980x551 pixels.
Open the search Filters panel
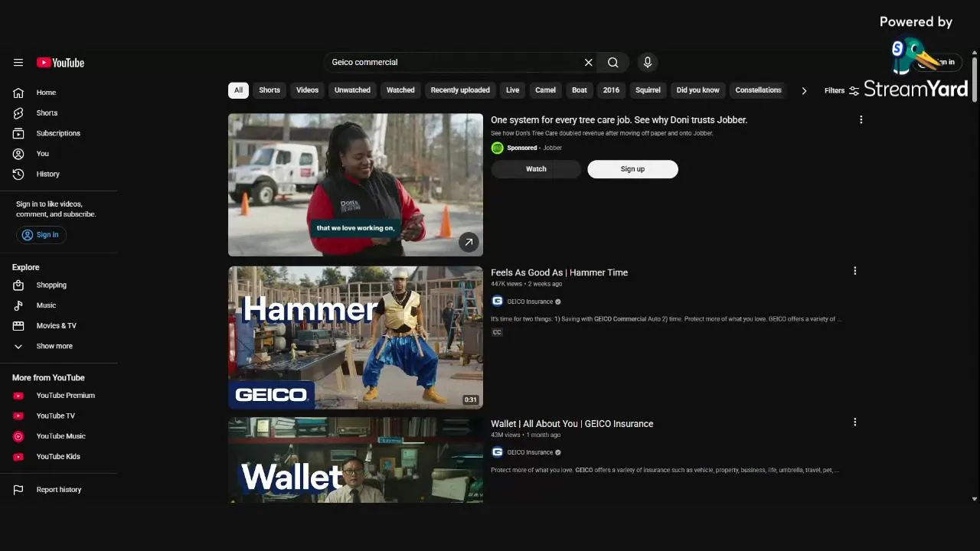(841, 90)
